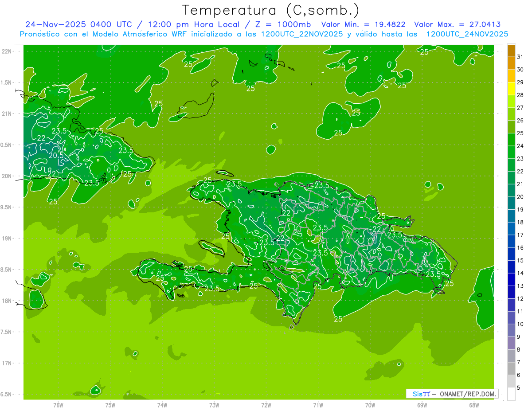Image resolution: width=532 pixels, height=411 pixels.
Task: Click the '73W' longitude axis label
Action: tap(214, 405)
